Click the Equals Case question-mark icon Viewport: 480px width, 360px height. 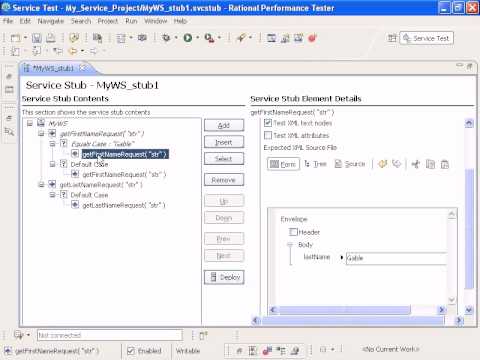[63, 144]
